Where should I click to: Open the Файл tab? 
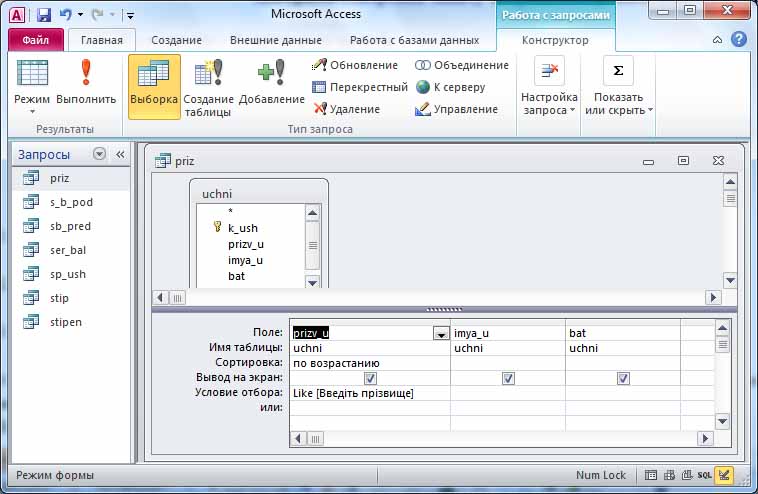35,40
